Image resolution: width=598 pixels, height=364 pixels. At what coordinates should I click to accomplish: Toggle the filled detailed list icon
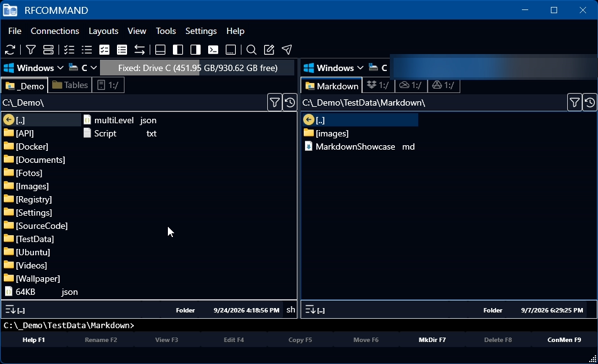pos(121,50)
